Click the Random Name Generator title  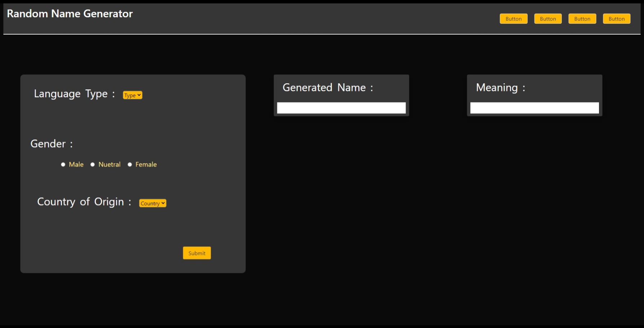click(x=70, y=14)
